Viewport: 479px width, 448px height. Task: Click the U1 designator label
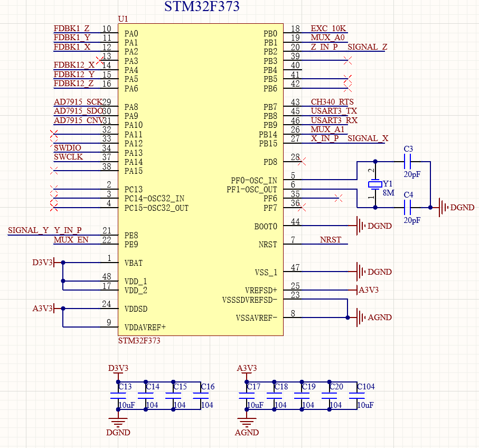tap(123, 19)
